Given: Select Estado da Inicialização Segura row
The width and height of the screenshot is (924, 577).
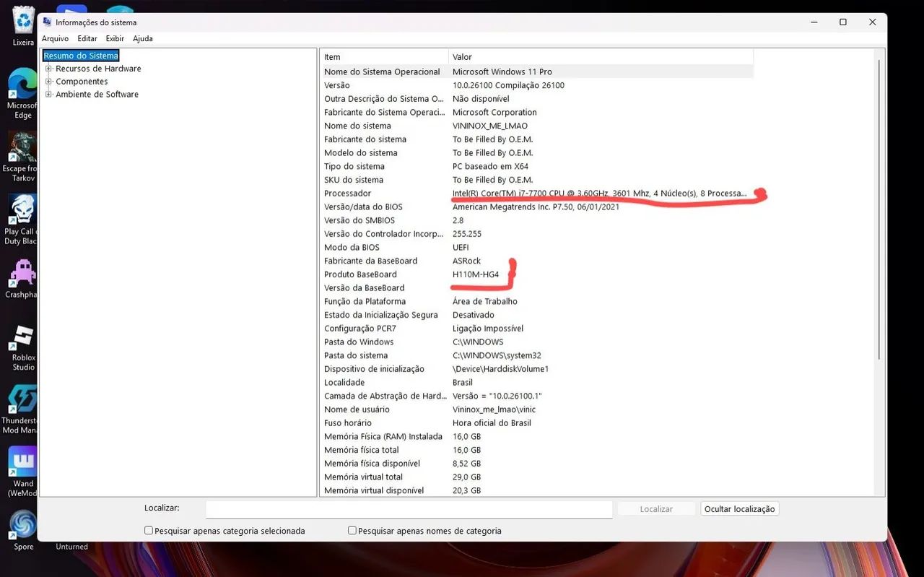Looking at the screenshot, I should 537,315.
